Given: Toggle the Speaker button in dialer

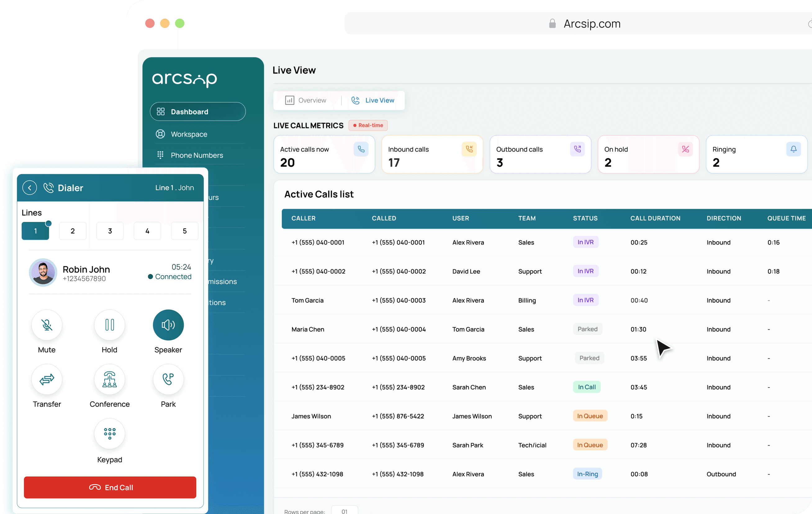Looking at the screenshot, I should pyautogui.click(x=168, y=325).
